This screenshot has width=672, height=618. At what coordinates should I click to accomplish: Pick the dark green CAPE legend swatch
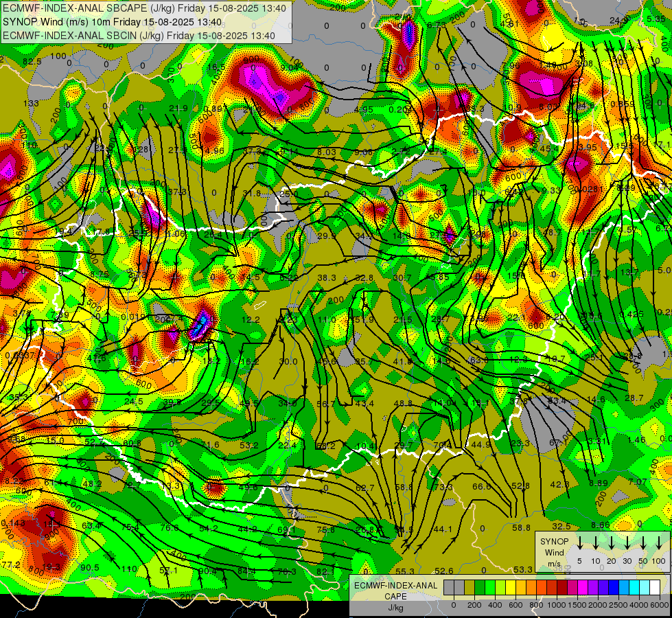(x=480, y=588)
